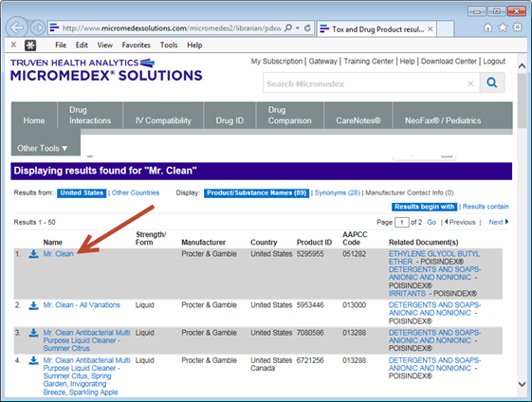
Task: Click the scrollbar down arrow
Action: point(522,384)
